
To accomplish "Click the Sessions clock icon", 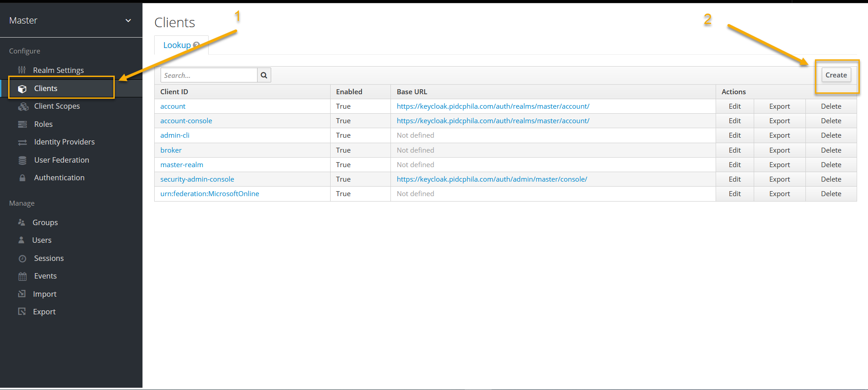I will tap(22, 259).
